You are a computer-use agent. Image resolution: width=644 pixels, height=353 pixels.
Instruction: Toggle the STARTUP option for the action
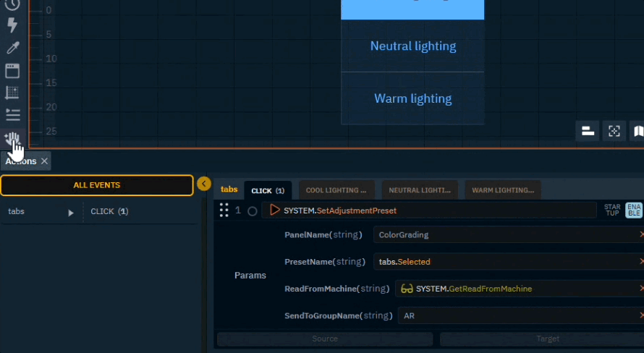point(612,210)
